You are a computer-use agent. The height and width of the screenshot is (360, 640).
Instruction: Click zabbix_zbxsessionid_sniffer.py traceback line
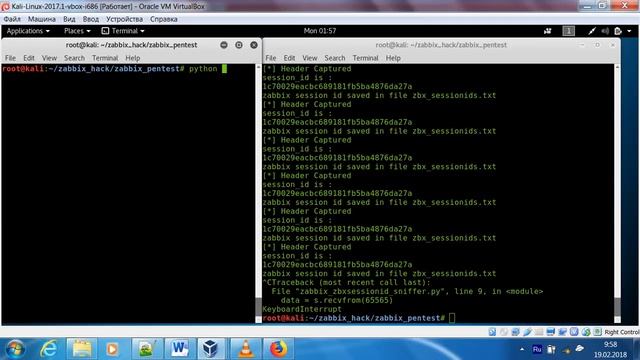click(x=407, y=291)
